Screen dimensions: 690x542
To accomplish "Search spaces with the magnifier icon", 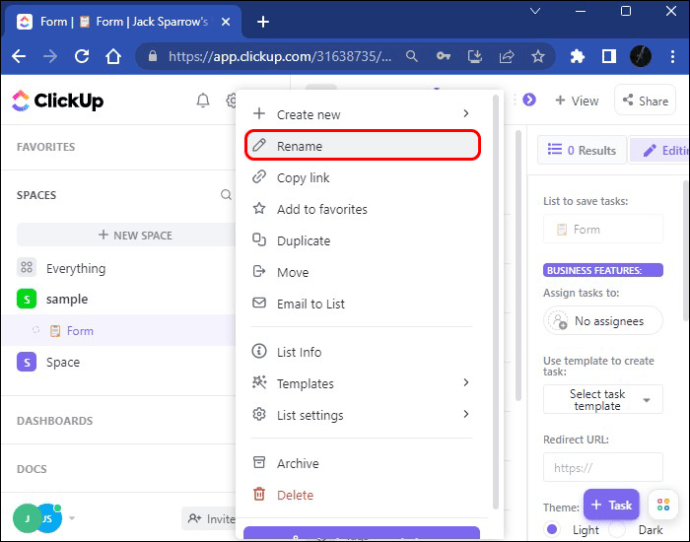I will click(226, 195).
